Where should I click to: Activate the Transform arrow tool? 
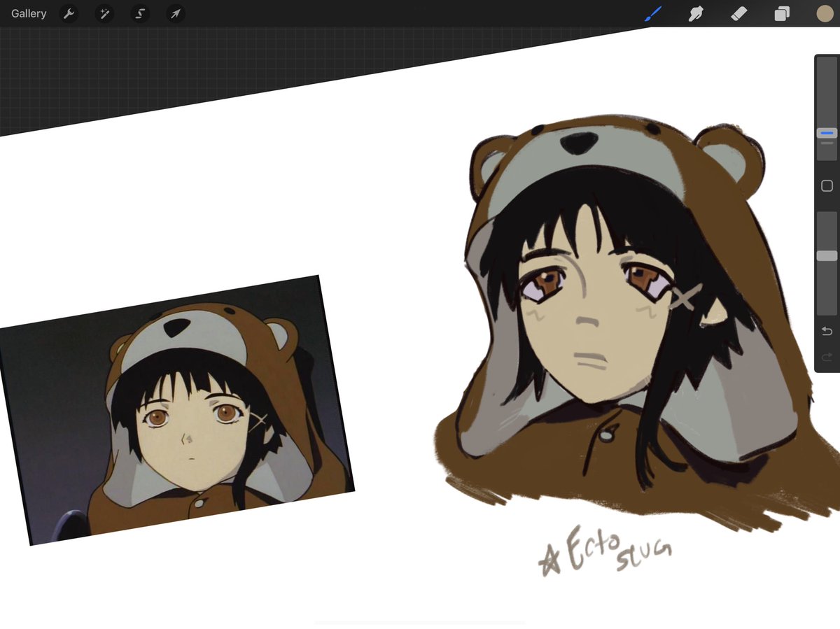[176, 13]
